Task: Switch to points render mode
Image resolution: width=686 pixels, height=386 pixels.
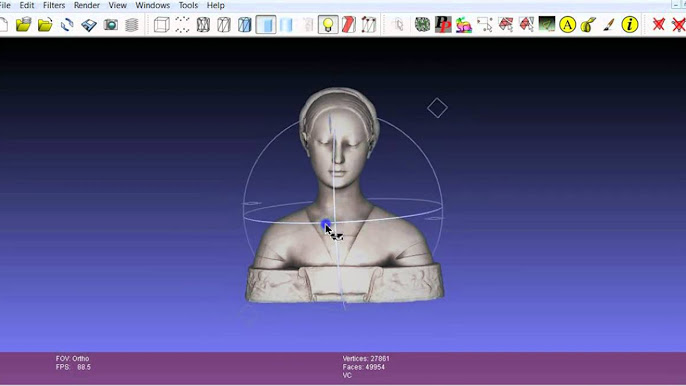Action: [182, 25]
